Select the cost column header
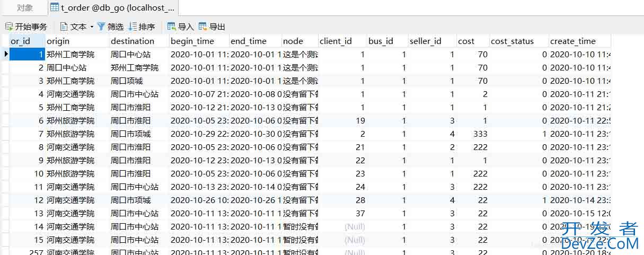The image size is (644, 255). click(473, 41)
